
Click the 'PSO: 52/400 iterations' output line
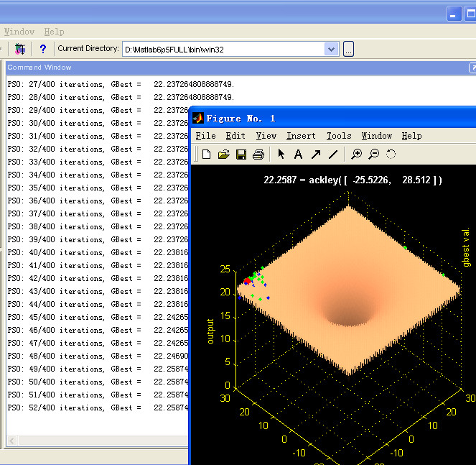98,408
